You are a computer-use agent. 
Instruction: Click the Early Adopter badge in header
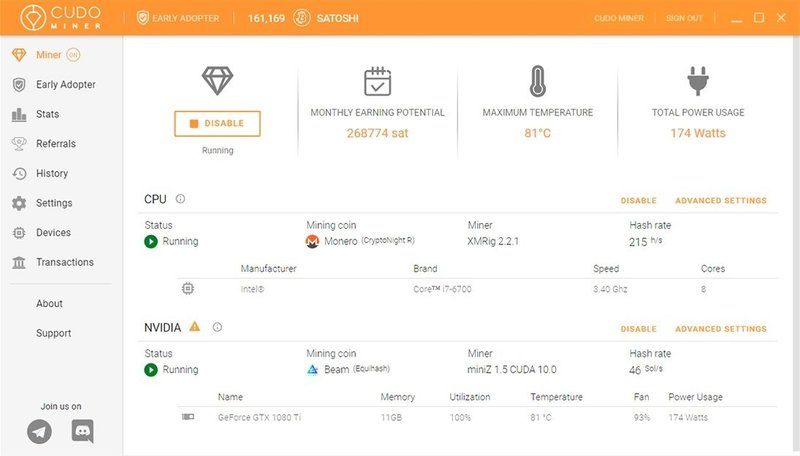coord(178,18)
